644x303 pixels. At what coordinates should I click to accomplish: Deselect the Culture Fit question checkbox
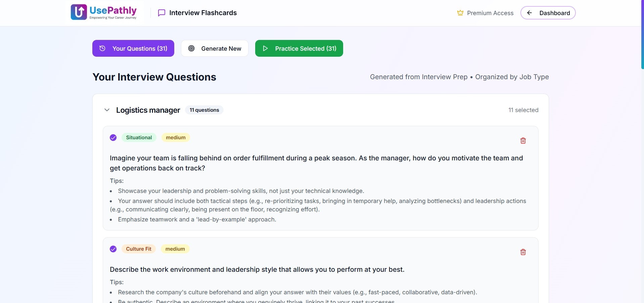pyautogui.click(x=113, y=249)
